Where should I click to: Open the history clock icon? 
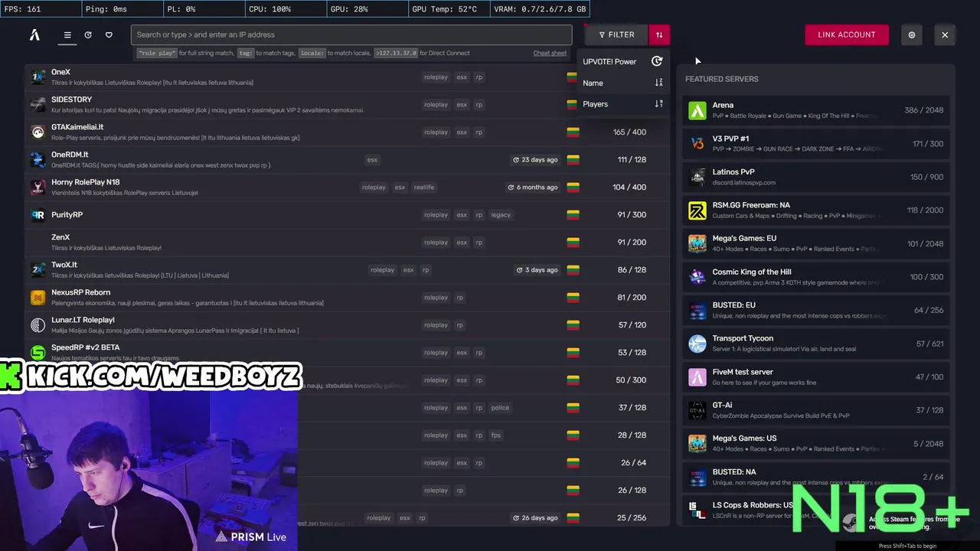[x=88, y=34]
